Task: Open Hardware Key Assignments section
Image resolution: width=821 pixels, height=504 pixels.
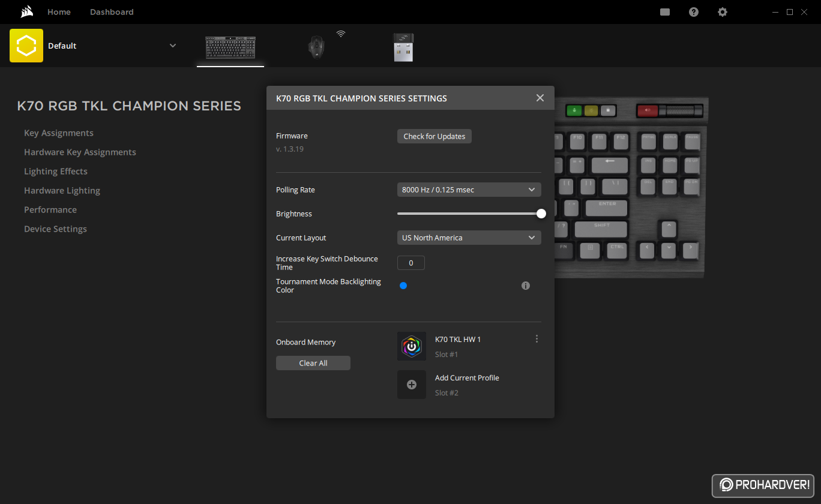Action: (x=80, y=152)
